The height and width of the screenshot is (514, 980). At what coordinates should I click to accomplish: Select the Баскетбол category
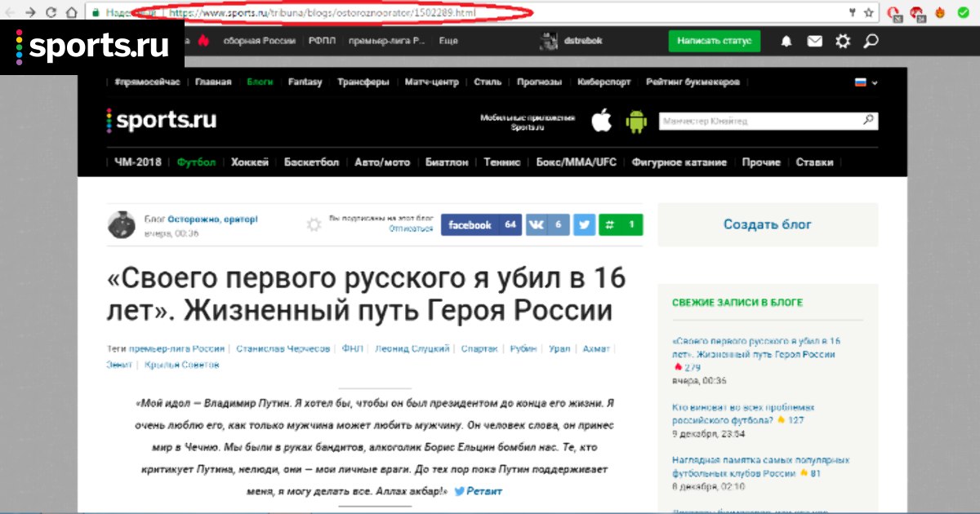coord(311,162)
